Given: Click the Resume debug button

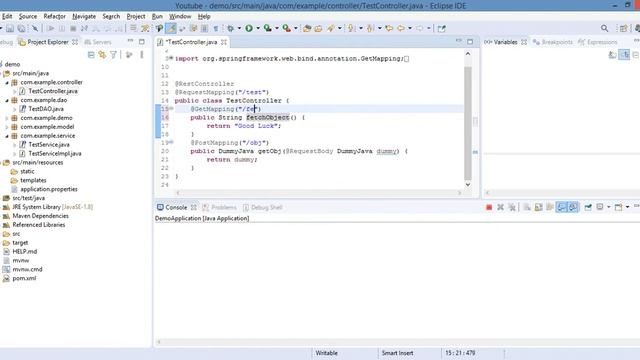Looking at the screenshot, I should pos(51,29).
